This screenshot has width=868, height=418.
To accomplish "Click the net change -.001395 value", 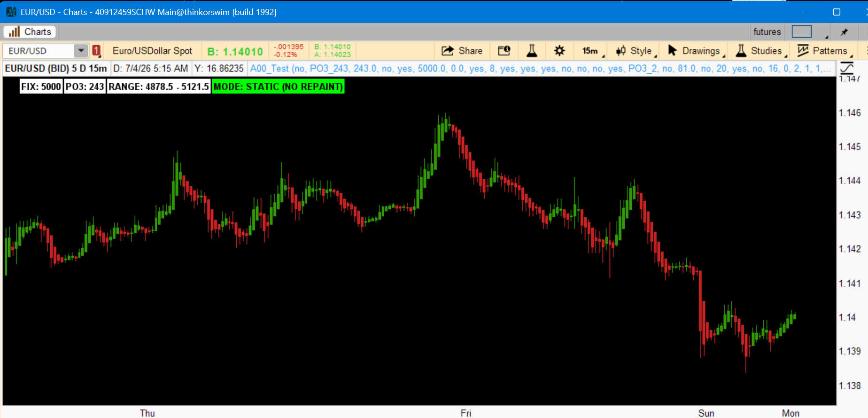I will tap(288, 47).
